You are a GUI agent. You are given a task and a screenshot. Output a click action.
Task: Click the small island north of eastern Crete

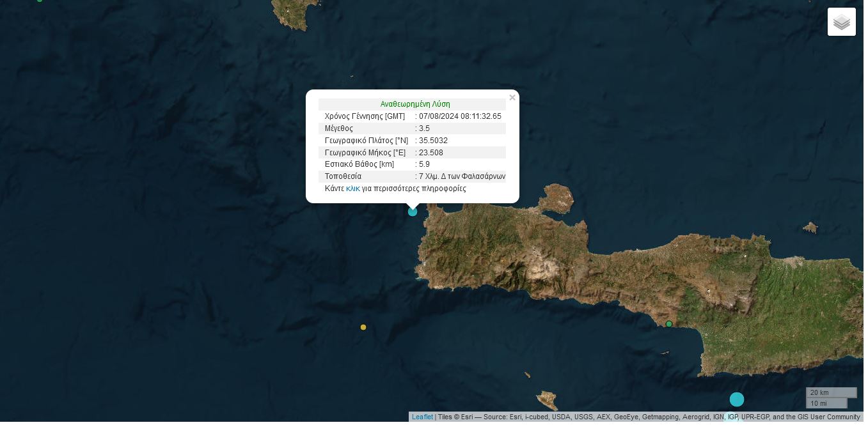click(x=810, y=227)
